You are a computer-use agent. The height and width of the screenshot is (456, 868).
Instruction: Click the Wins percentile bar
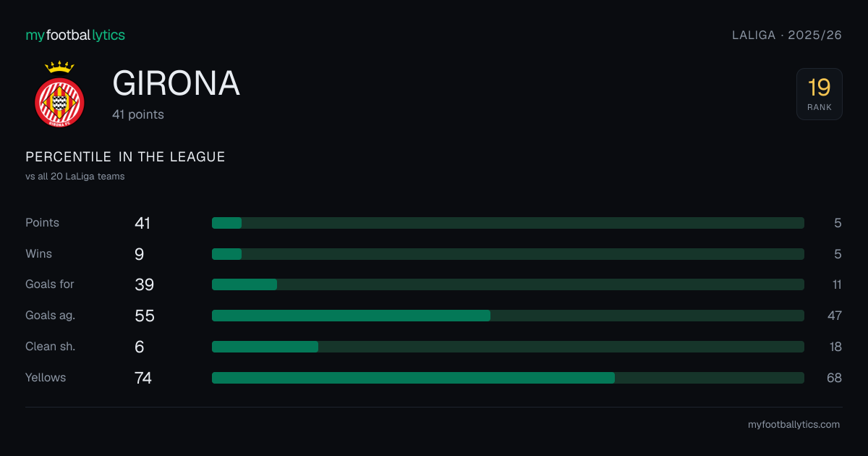pos(508,254)
